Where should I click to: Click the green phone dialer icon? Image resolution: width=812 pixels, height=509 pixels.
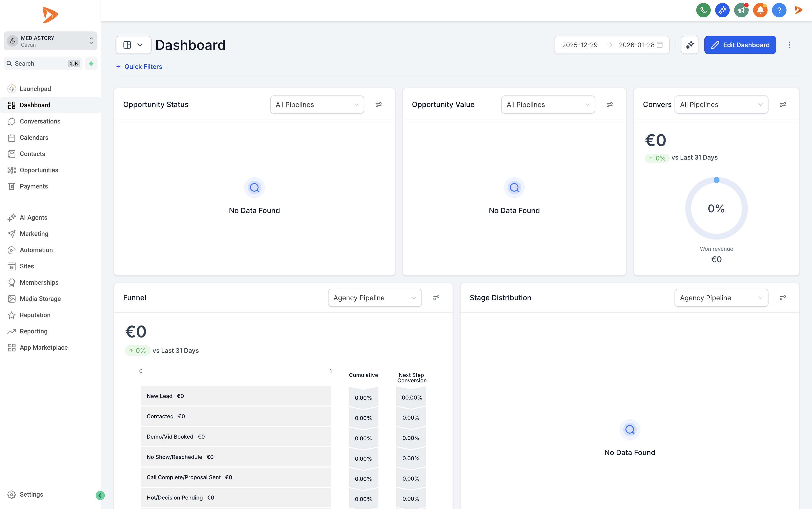(703, 10)
